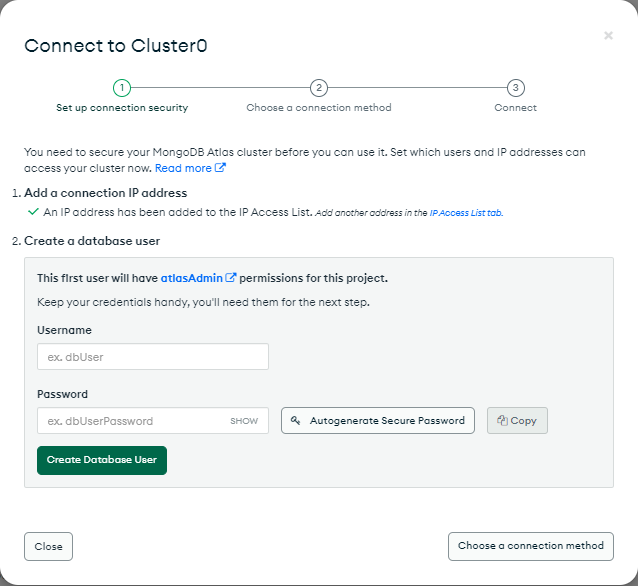Open the atlasAdmin permissions link
The image size is (638, 586).
click(x=192, y=278)
